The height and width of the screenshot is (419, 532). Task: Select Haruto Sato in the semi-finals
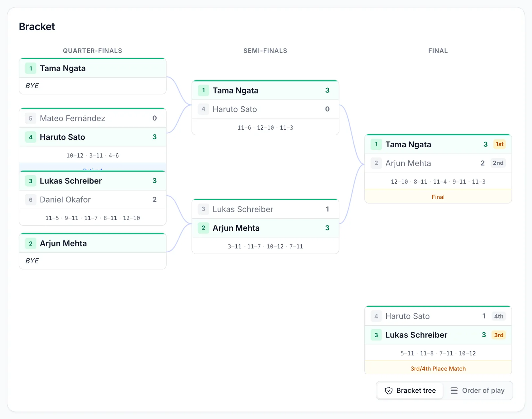click(x=265, y=109)
